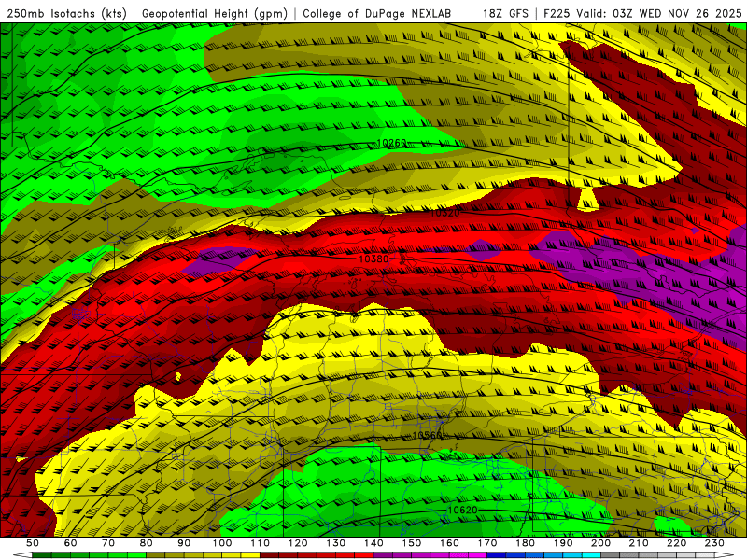Click the 100 value on the color scale
The width and height of the screenshot is (747, 560).
[222, 543]
